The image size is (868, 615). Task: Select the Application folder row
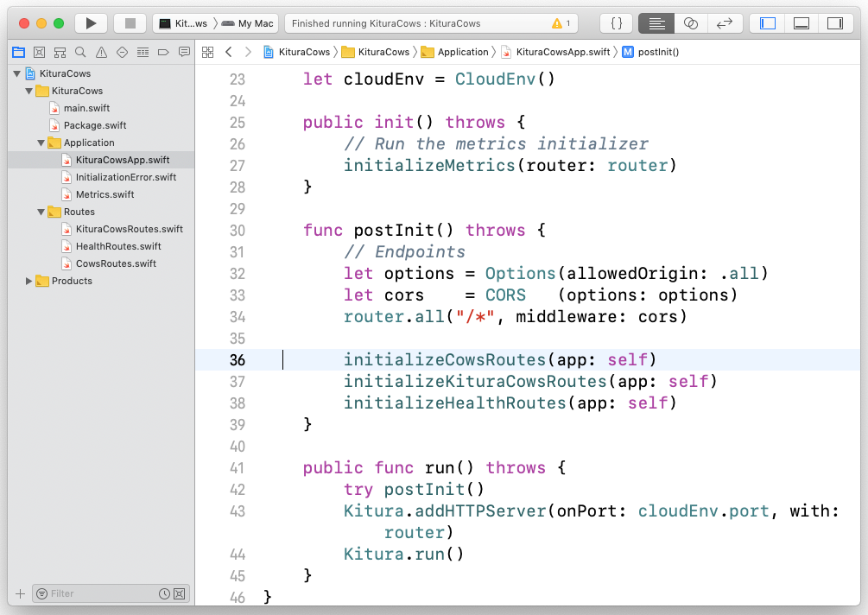click(101, 143)
